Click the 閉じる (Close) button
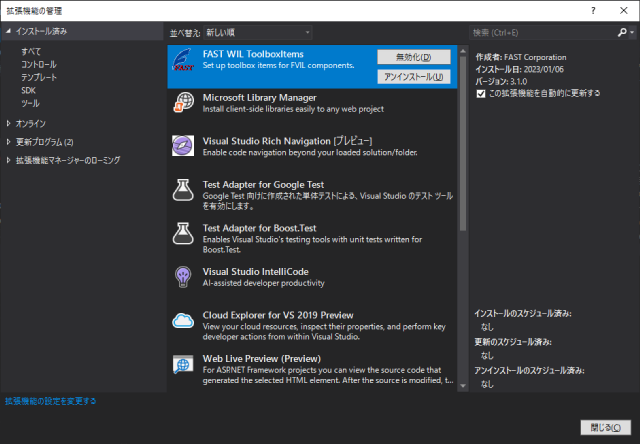This screenshot has width=640, height=444. [606, 427]
